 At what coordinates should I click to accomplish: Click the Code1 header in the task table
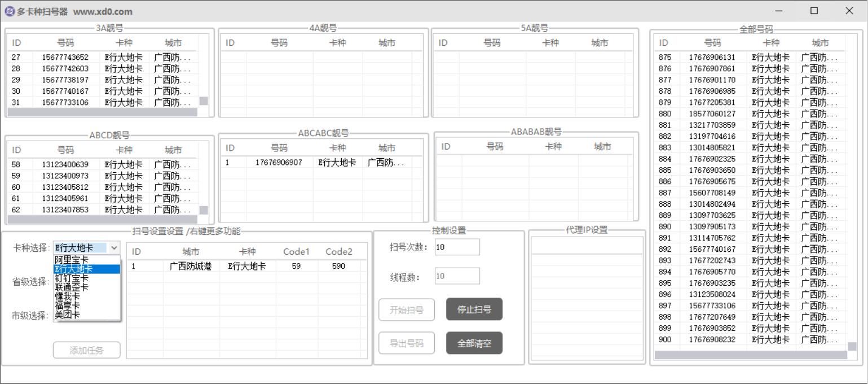[x=296, y=252]
